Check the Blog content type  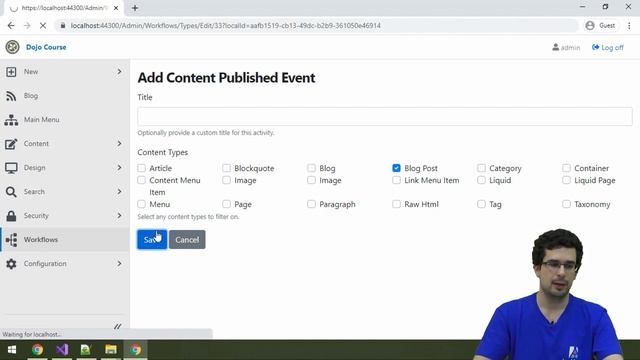(311, 168)
